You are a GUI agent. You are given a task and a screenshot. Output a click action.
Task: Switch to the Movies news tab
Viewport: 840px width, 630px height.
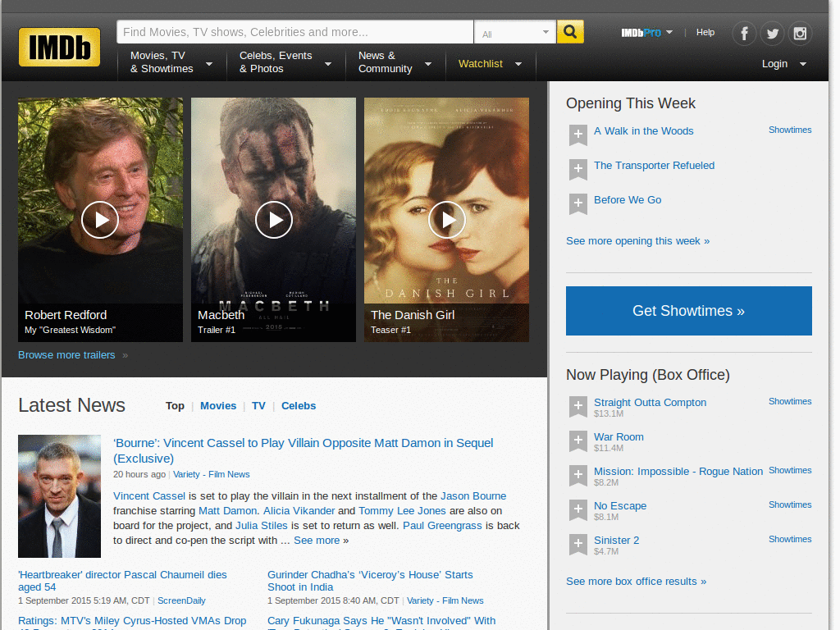(x=218, y=406)
